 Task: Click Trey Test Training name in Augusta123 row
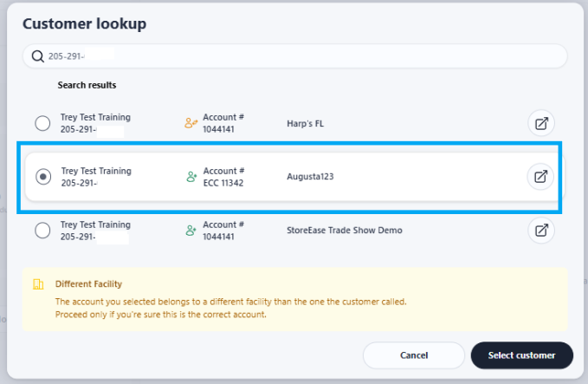(96, 171)
